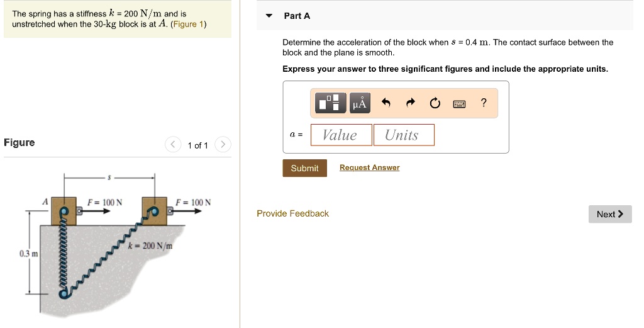This screenshot has width=644, height=328.
Task: Click the Units input field
Action: tap(404, 135)
